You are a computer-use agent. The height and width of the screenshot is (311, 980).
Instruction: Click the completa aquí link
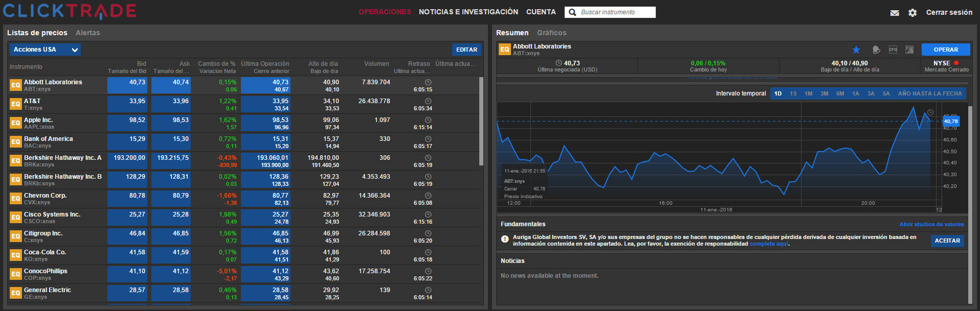[x=769, y=244]
